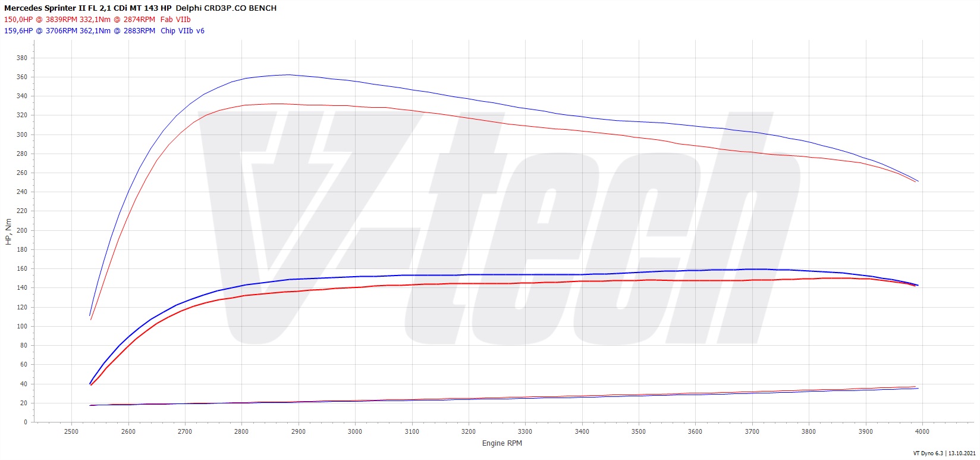Click the x-axis tick label 4000
980x460 pixels.
click(x=922, y=431)
